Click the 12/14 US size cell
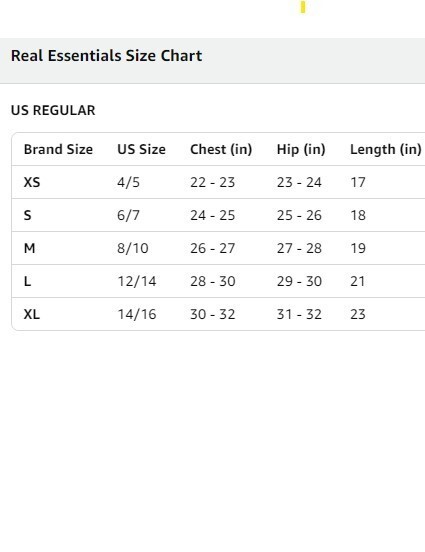Screen dimensions: 425x552 coord(137,281)
